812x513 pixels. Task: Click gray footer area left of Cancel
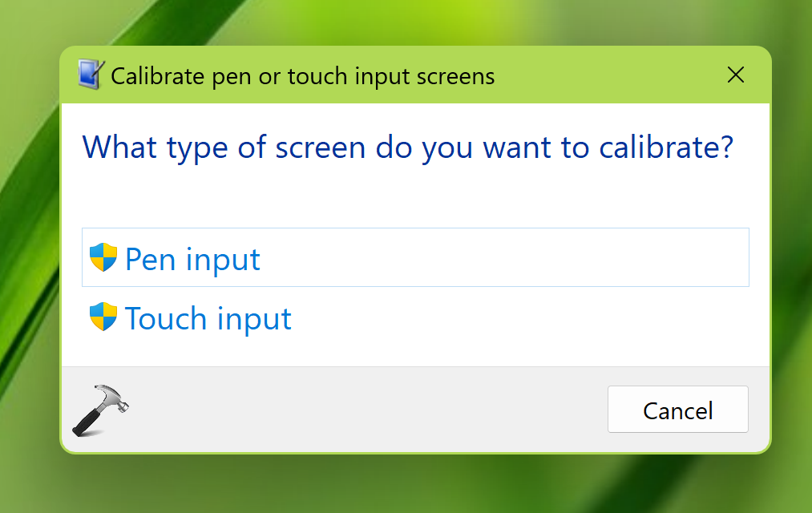361,410
